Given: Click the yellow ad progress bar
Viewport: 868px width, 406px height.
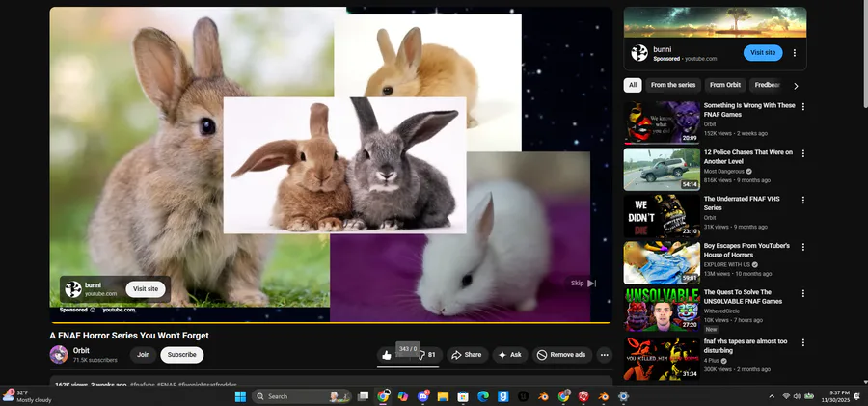Looking at the screenshot, I should point(330,322).
